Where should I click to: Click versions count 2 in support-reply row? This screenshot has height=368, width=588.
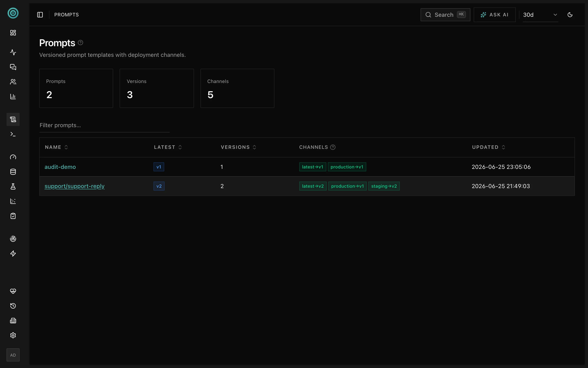(222, 186)
